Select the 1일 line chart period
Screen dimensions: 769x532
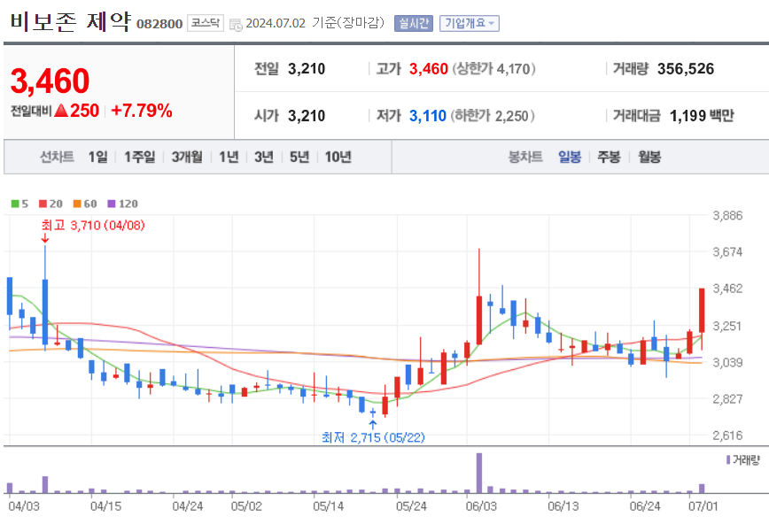tap(97, 157)
